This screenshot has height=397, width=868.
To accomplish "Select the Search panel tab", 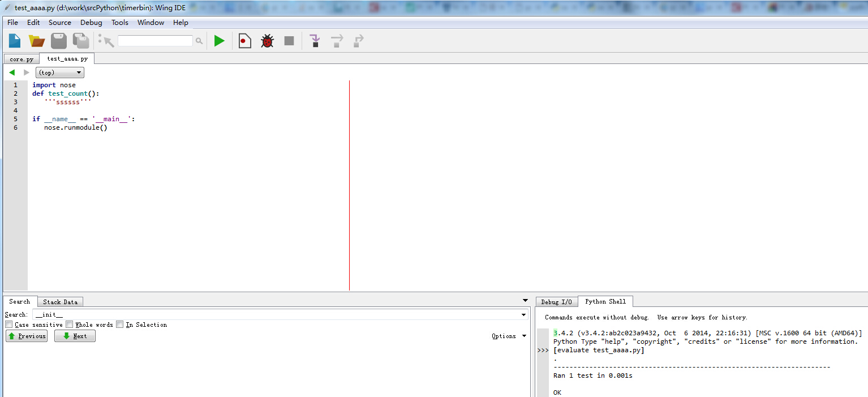I will (20, 301).
